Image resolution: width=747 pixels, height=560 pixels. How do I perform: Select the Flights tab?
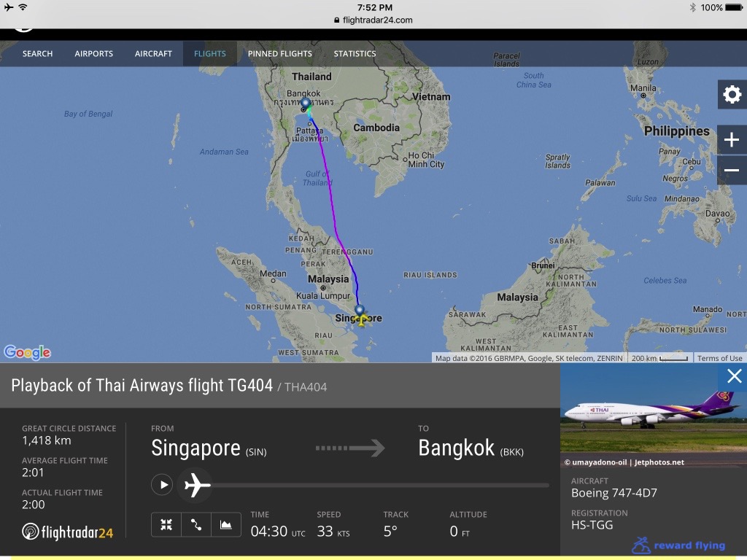[x=210, y=54]
